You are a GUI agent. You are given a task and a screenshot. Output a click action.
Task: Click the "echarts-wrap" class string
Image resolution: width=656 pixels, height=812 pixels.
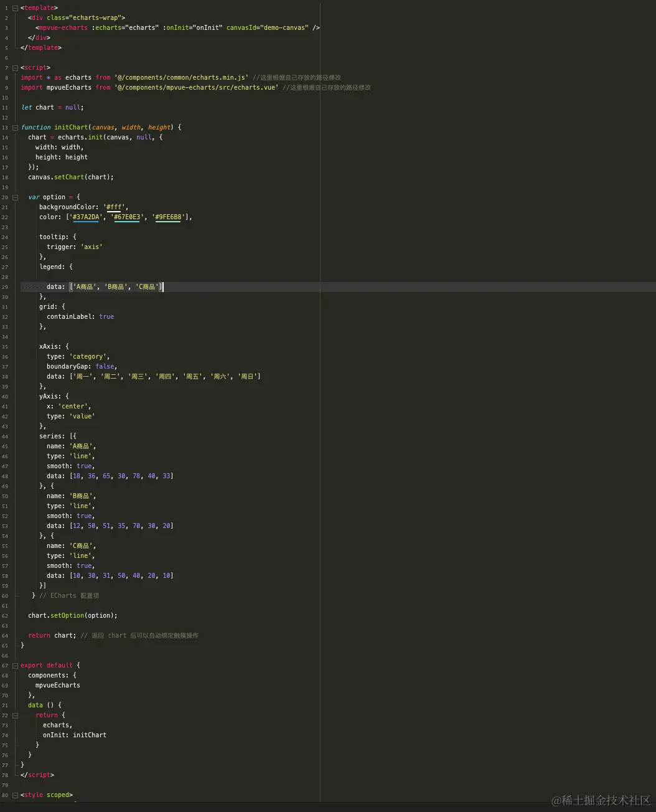pos(96,18)
